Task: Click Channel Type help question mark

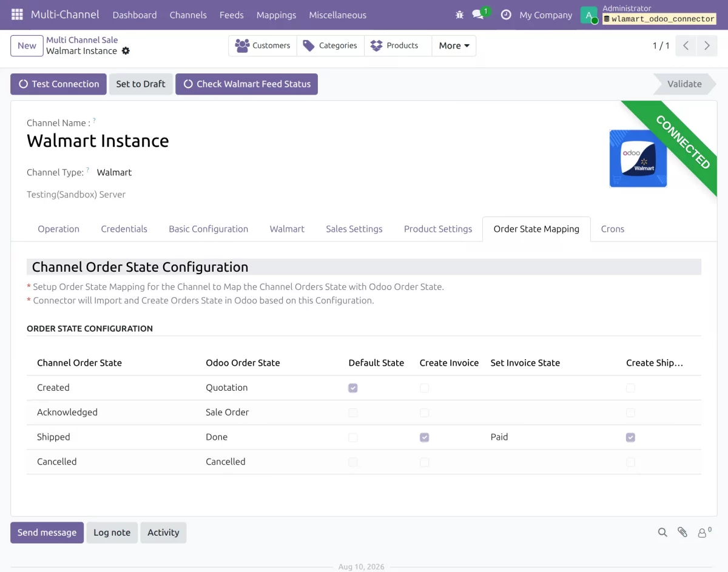Action: point(87,170)
